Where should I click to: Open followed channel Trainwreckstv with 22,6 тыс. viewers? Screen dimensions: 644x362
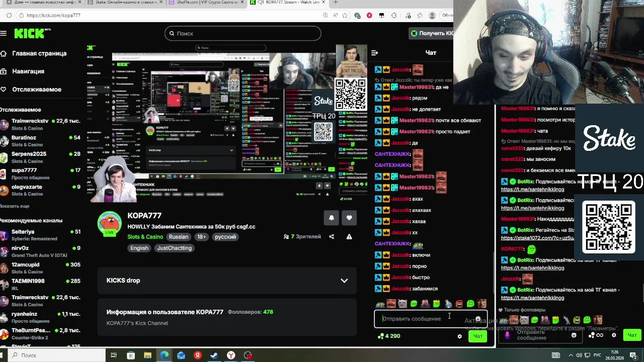coord(40,124)
